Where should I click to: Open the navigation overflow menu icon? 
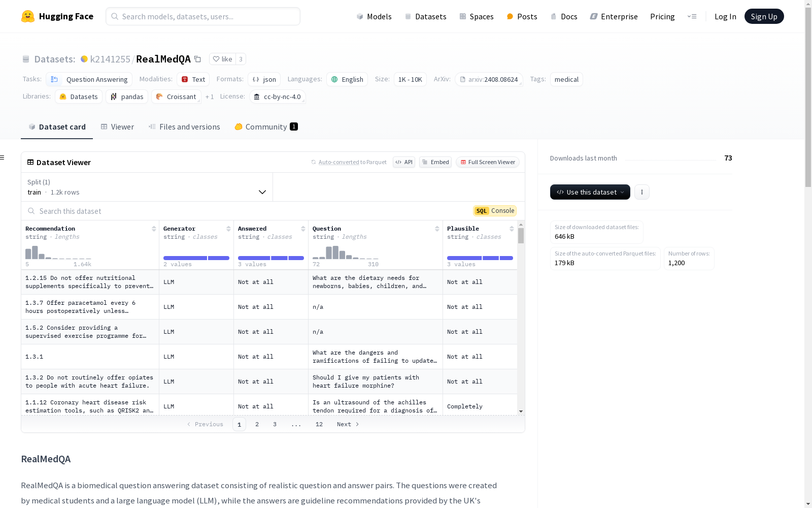point(692,16)
